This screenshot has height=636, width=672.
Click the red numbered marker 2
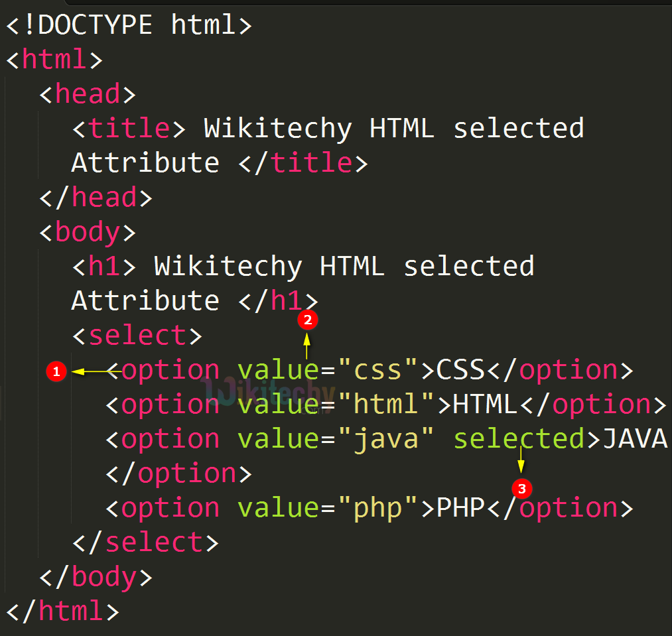click(x=308, y=320)
